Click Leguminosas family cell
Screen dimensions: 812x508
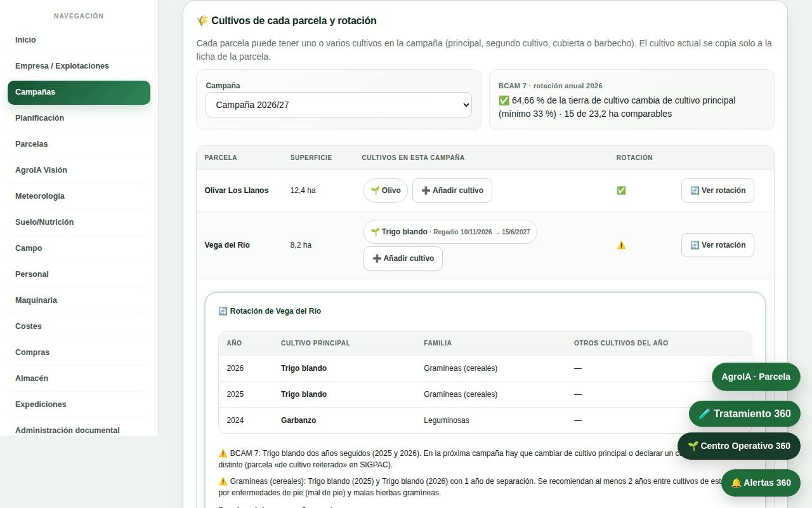[x=447, y=420]
